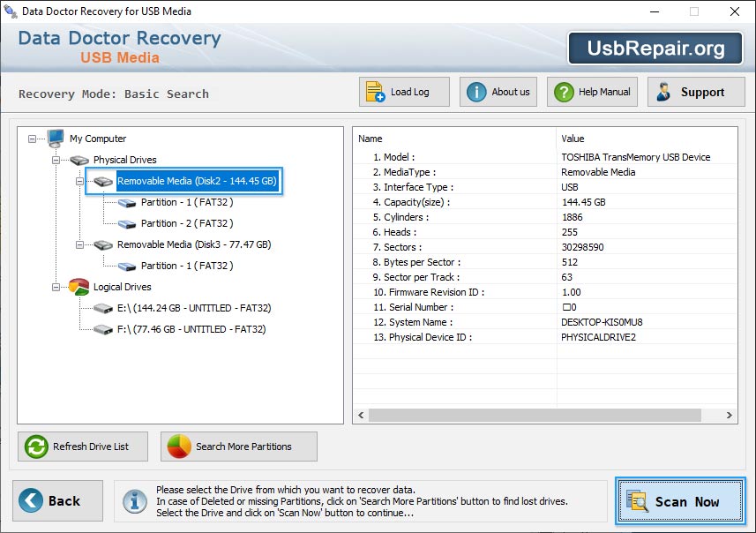756x533 pixels.
Task: Select Partition - 2 (FAT32) under Disk2
Action: (x=187, y=224)
